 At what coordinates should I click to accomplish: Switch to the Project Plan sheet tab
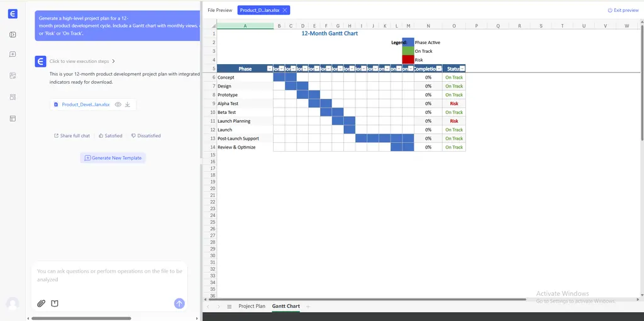coord(252,307)
